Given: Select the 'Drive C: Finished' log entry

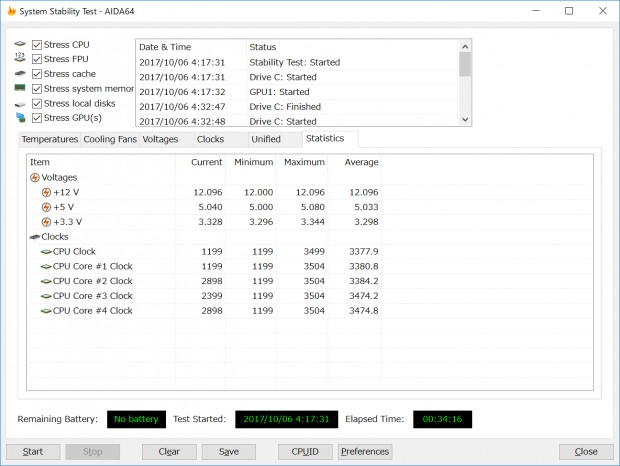Looking at the screenshot, I should click(285, 107).
